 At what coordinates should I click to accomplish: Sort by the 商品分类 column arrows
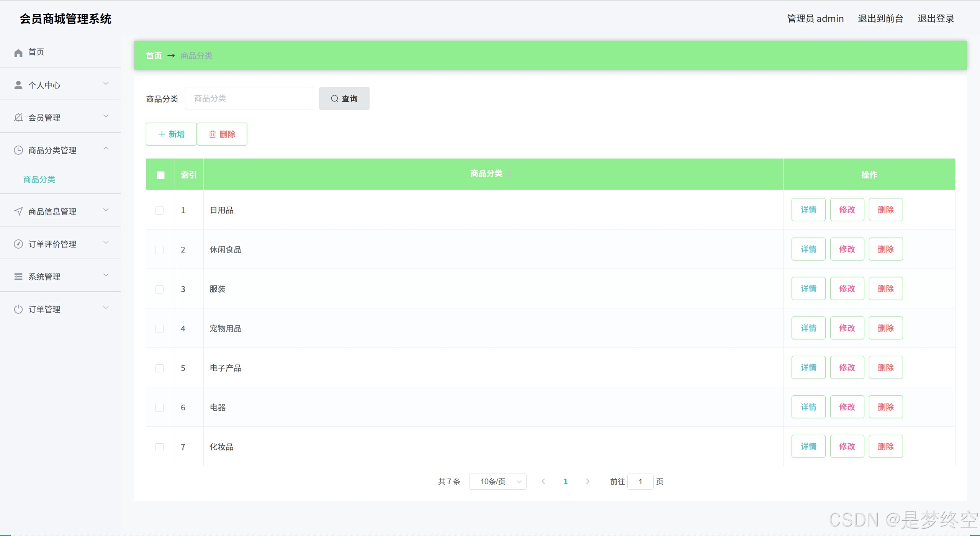click(509, 174)
